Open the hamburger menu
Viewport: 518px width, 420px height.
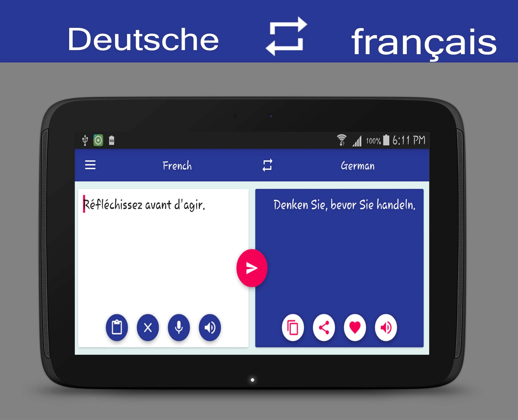pyautogui.click(x=91, y=165)
